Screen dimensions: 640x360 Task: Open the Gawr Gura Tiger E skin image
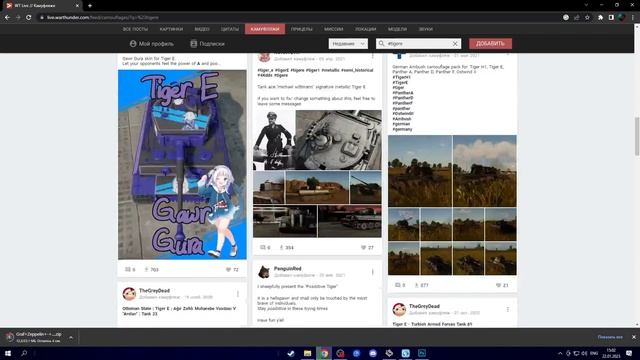pos(182,164)
